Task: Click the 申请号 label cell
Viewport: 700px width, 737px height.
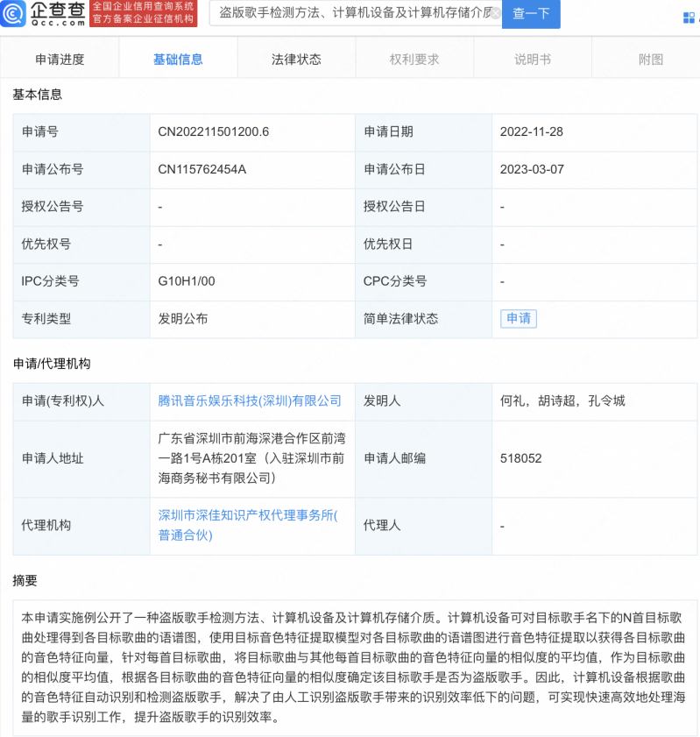Action: pyautogui.click(x=81, y=132)
